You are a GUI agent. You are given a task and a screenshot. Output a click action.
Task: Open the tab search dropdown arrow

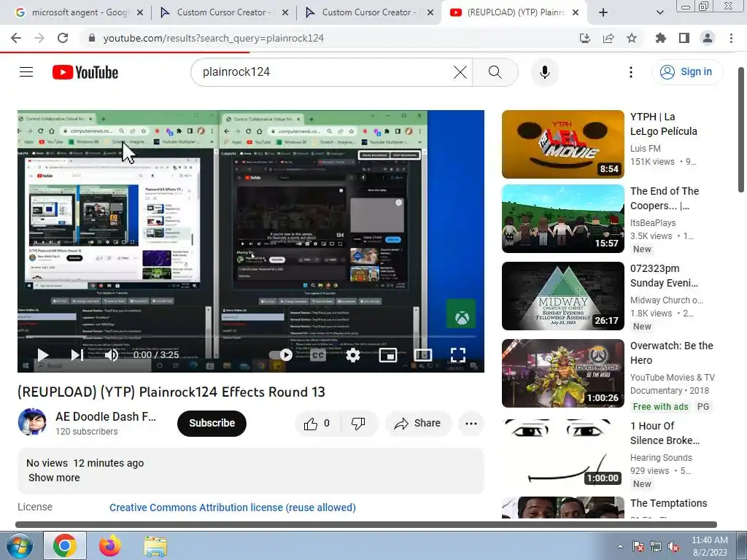tap(659, 12)
